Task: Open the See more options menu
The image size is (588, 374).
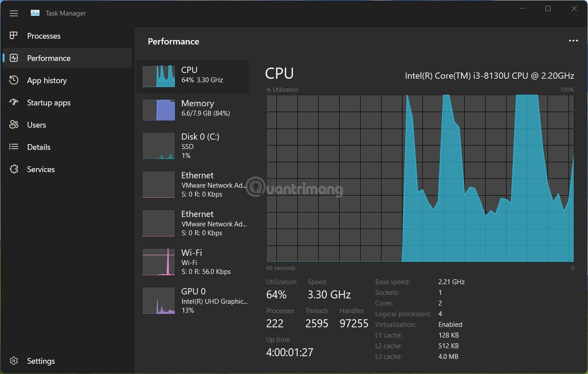Action: click(x=573, y=41)
